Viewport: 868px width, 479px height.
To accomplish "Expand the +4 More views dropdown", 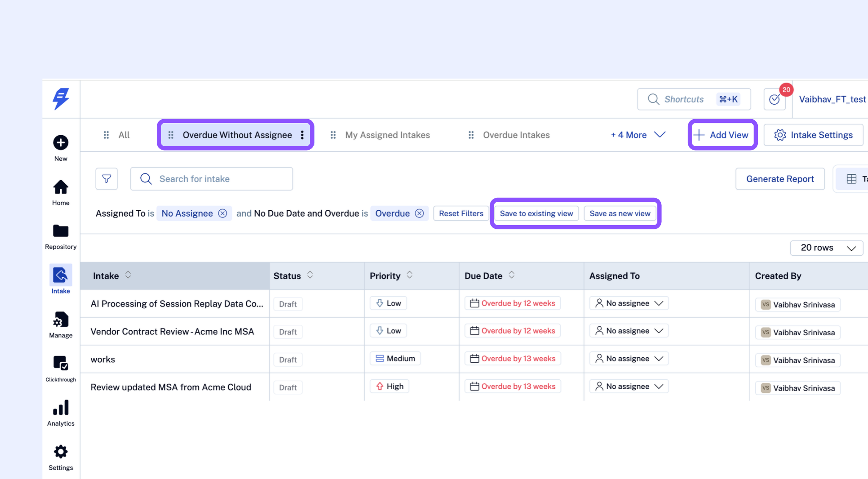I will point(638,135).
